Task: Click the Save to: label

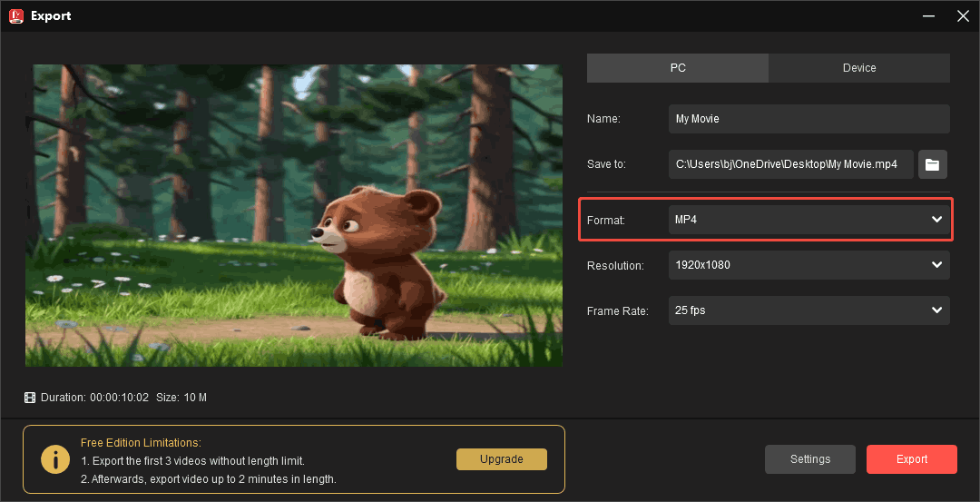Action: point(606,164)
